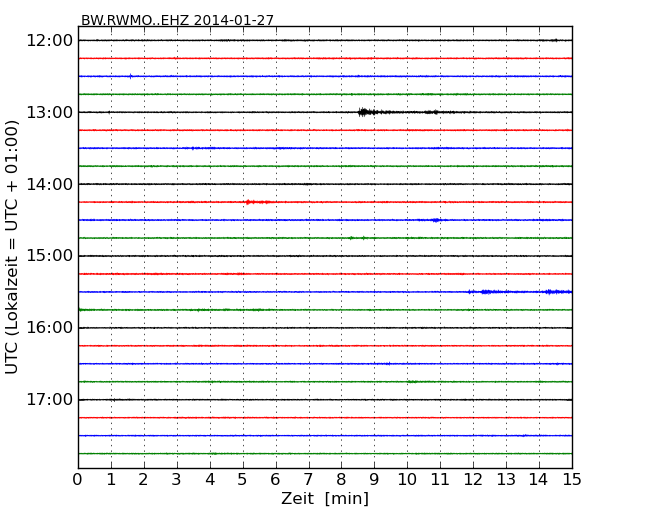Click the 16:00 time axis label
The width and height of the screenshot is (650, 520).
coord(49,328)
